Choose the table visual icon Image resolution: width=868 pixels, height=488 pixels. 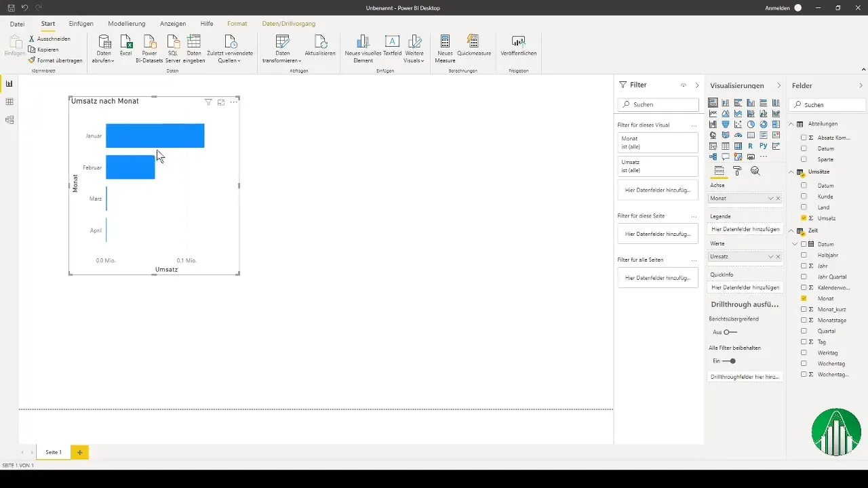click(x=726, y=146)
